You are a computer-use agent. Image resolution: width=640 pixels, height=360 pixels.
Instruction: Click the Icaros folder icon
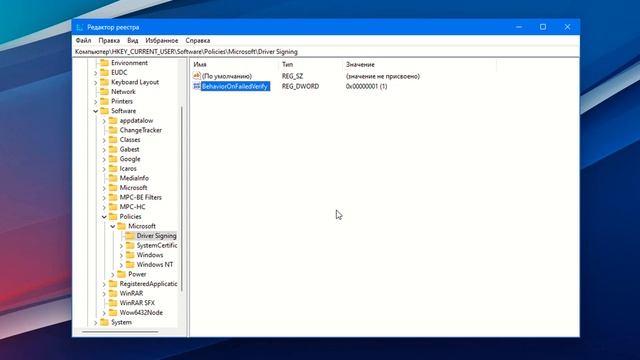click(x=113, y=168)
